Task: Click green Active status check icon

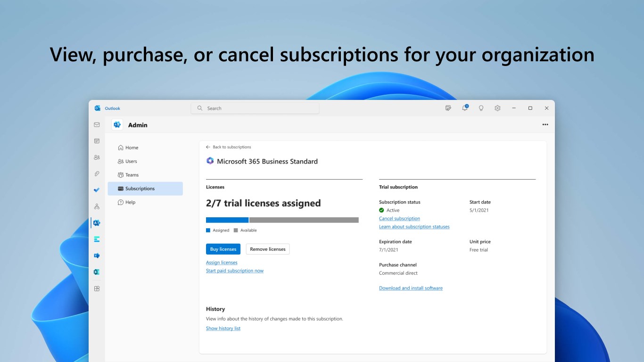Action: point(381,210)
